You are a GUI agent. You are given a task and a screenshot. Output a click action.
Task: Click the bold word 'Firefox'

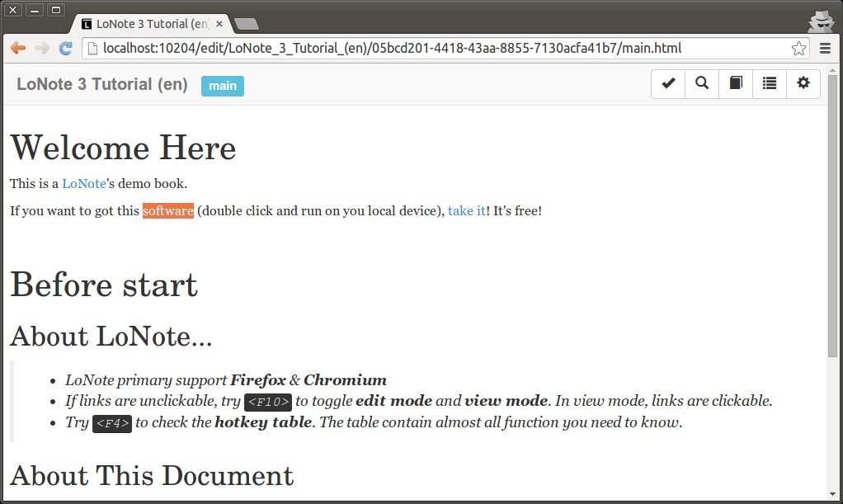point(258,380)
